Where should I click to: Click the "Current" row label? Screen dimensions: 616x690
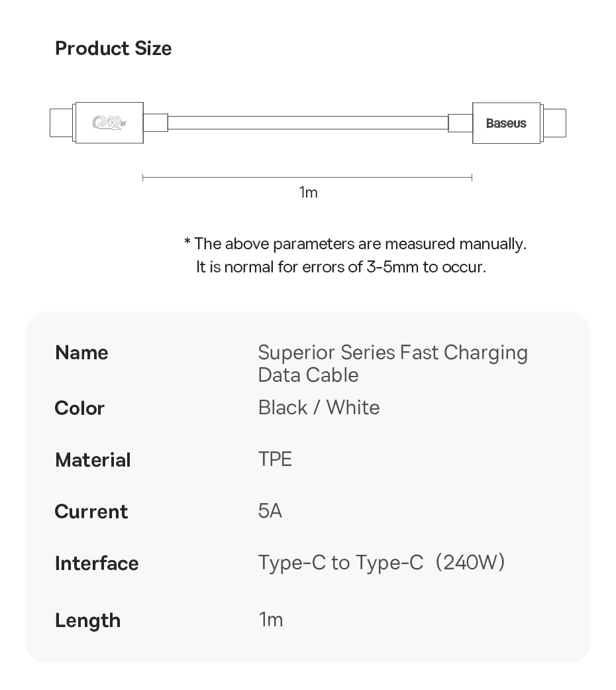[91, 512]
